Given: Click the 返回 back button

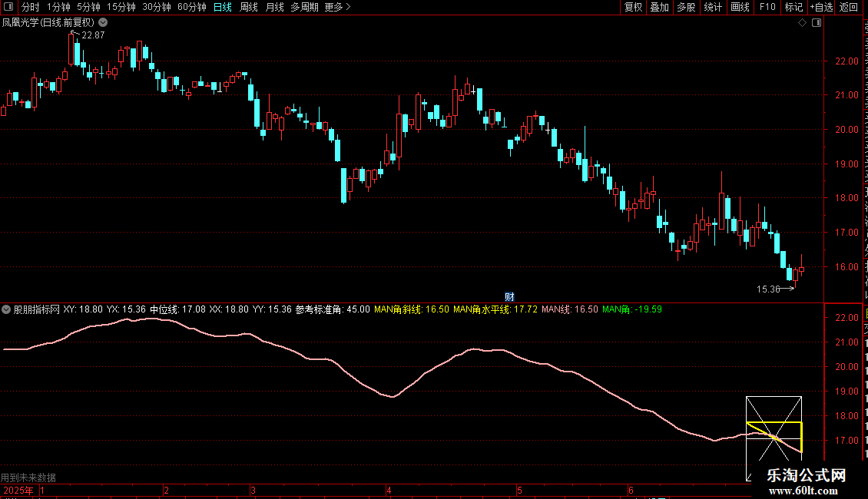Looking at the screenshot, I should tap(848, 7).
